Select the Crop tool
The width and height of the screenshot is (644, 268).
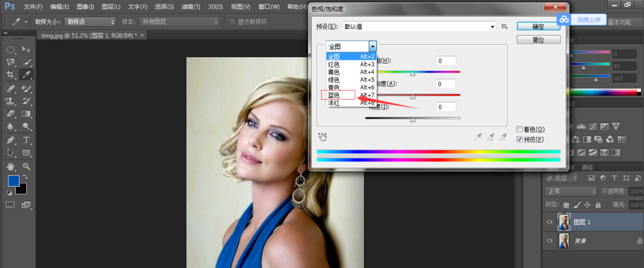pos(10,75)
